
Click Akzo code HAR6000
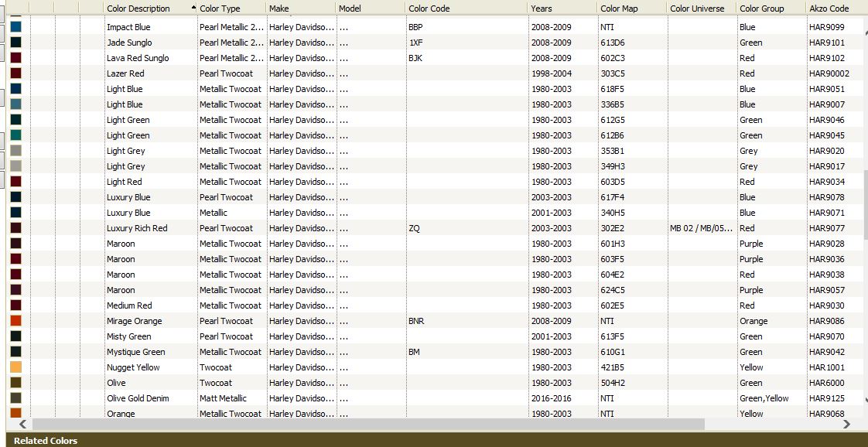click(x=826, y=383)
